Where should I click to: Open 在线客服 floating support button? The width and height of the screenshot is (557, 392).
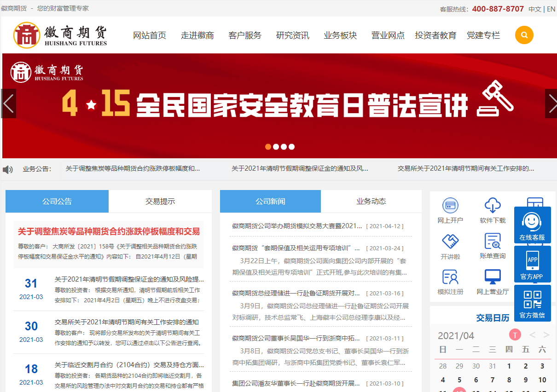click(x=532, y=225)
